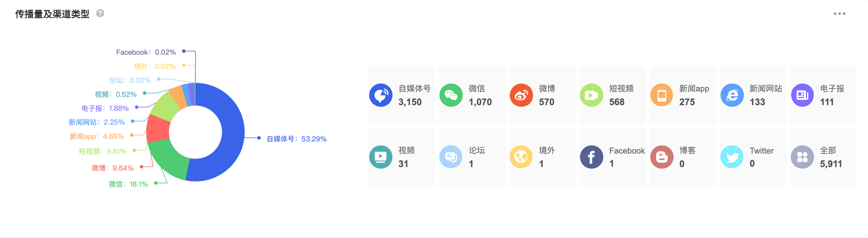Select the 博客 blogger icon
The image size is (868, 238).
(x=662, y=157)
